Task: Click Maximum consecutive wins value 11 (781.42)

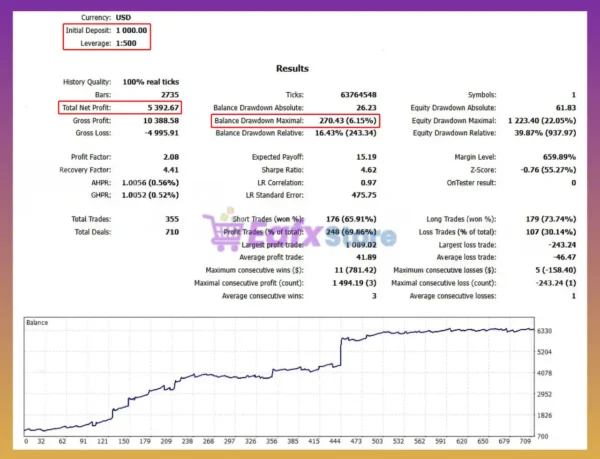Action: [x=355, y=270]
